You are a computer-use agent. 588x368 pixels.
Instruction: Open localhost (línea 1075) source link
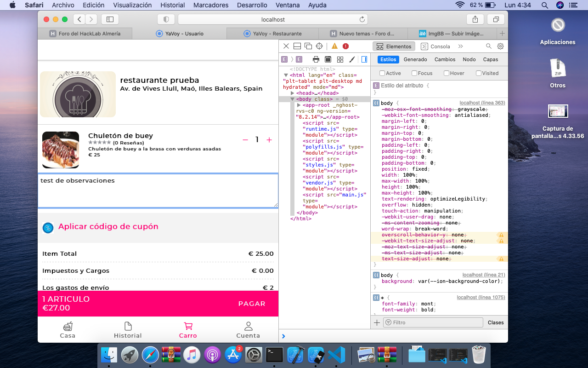pyautogui.click(x=481, y=298)
